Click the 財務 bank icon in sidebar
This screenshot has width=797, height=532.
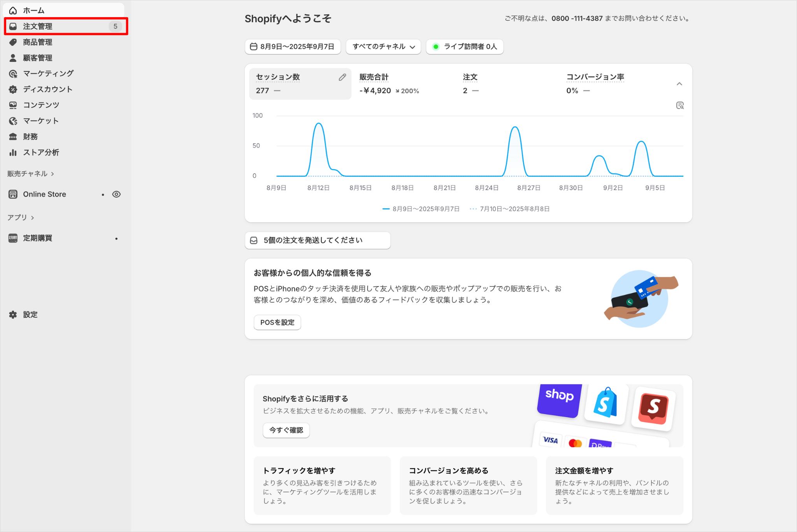coord(13,137)
